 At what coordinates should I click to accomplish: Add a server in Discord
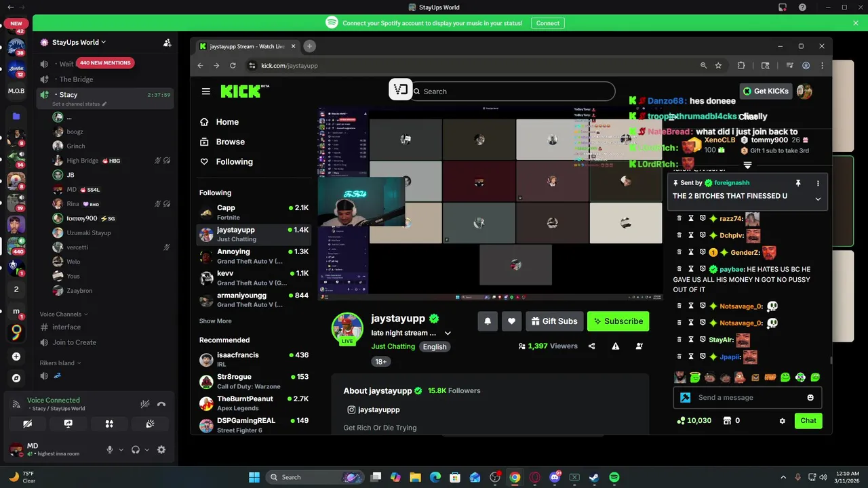pyautogui.click(x=16, y=357)
